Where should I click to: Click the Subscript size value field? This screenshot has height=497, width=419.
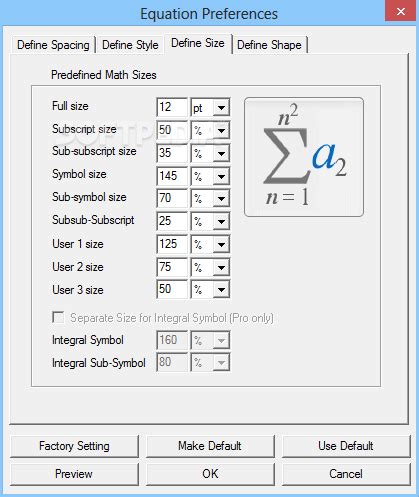click(172, 130)
